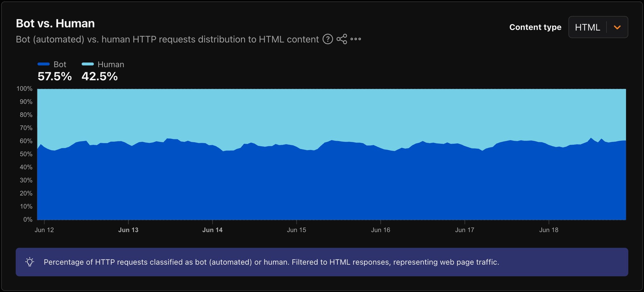Select the Jun 15 x-axis label
The height and width of the screenshot is (292, 644).
coord(297,230)
